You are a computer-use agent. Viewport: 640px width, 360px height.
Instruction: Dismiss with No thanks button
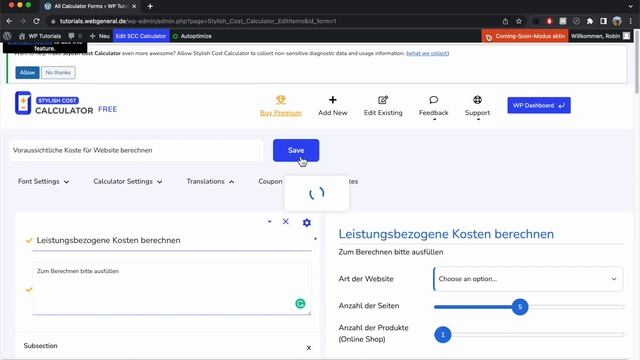pos(58,73)
